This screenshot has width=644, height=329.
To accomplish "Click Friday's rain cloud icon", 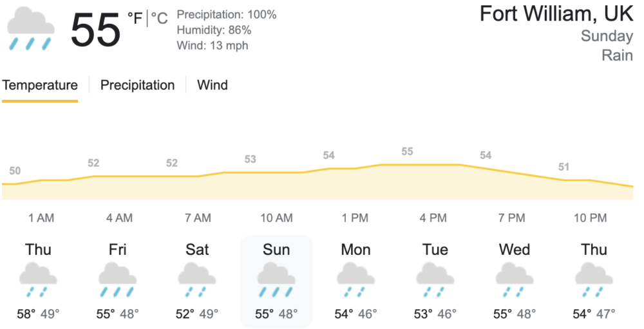I will pos(117,281).
